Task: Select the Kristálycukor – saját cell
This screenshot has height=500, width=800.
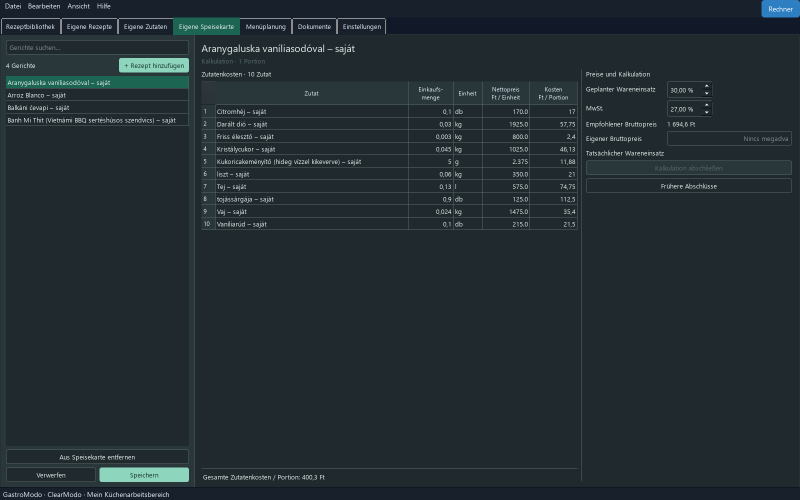Action: click(x=312, y=149)
